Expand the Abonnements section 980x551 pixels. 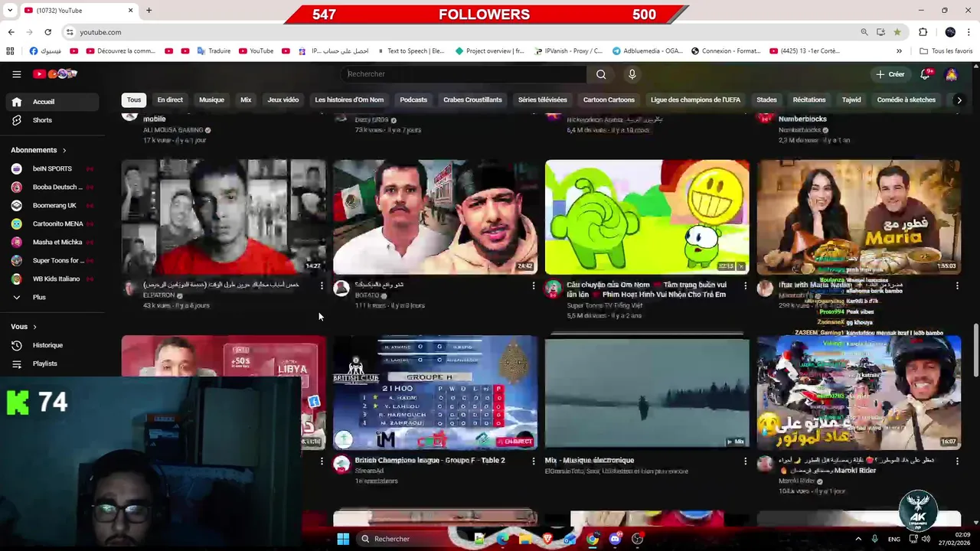(x=38, y=150)
